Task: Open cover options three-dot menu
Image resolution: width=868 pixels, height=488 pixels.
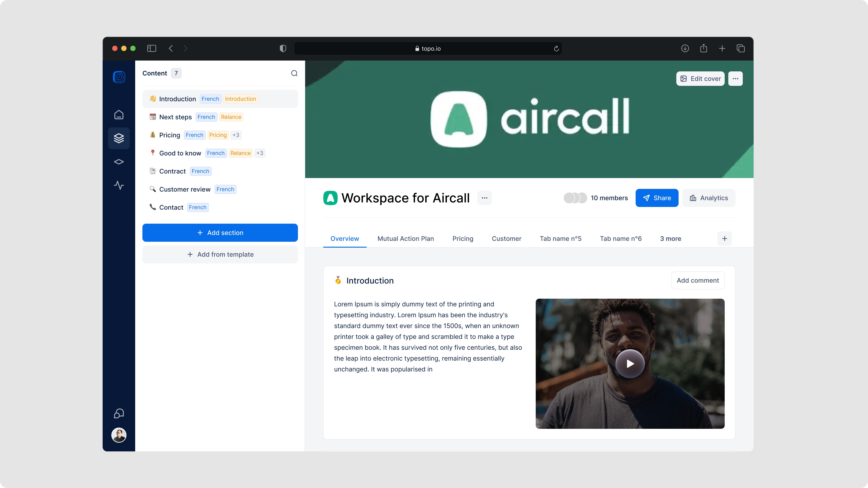Action: (735, 78)
